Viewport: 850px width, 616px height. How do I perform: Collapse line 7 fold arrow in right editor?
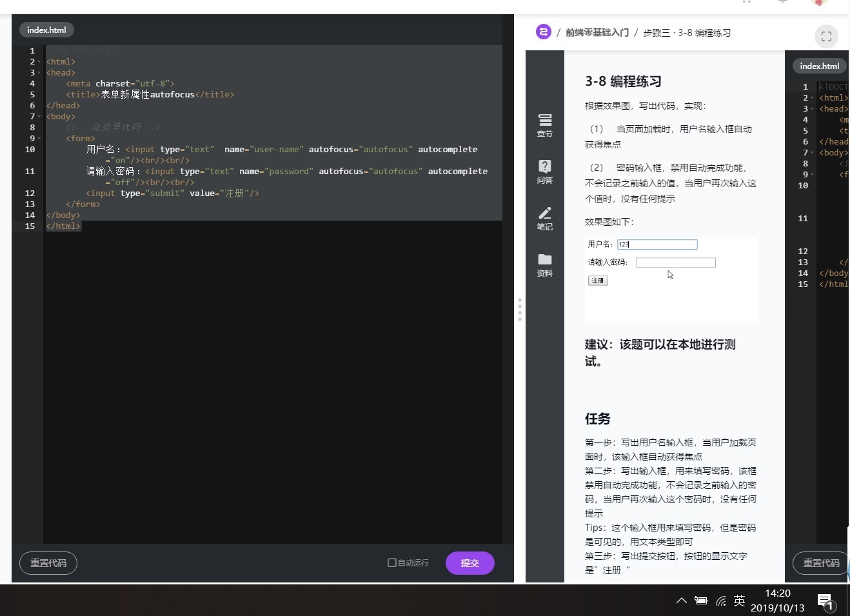[x=813, y=153]
